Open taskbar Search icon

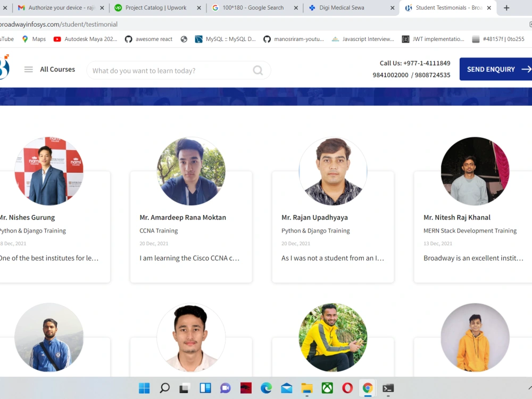click(164, 388)
